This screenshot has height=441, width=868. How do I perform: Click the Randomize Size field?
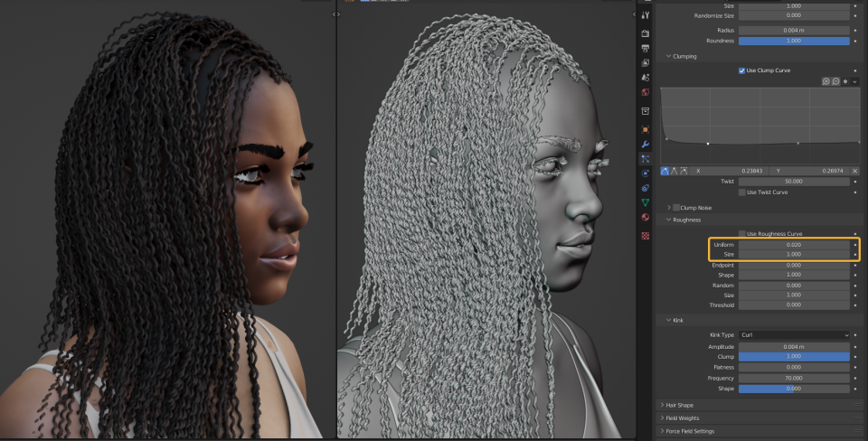(x=794, y=15)
